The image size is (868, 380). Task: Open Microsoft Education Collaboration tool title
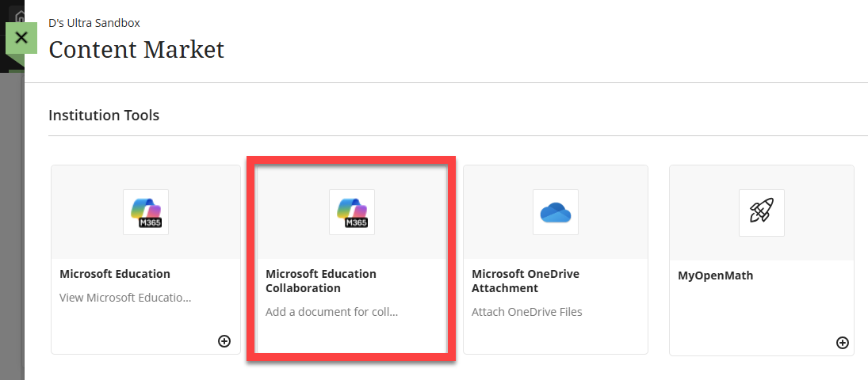(x=321, y=281)
